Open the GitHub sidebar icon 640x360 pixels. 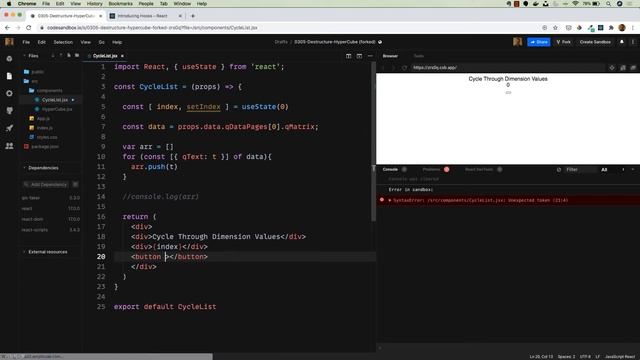coord(9,111)
